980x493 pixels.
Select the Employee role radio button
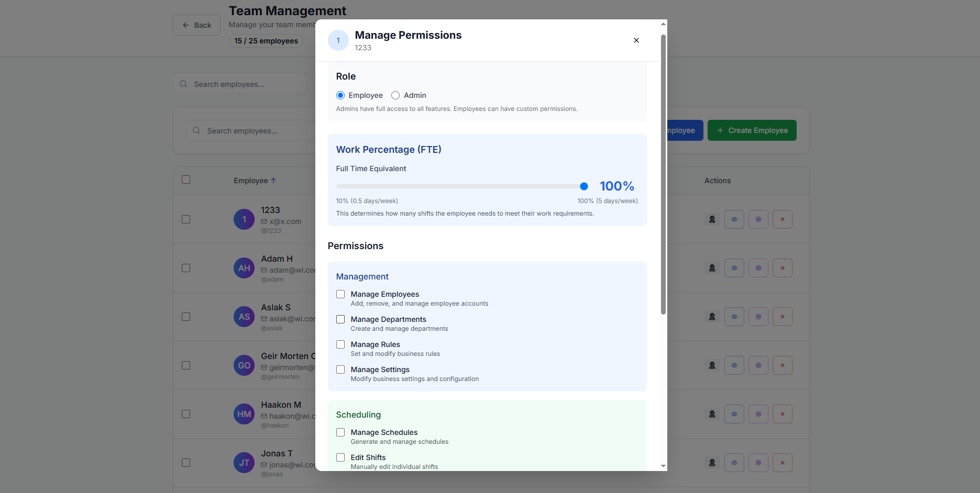tap(340, 95)
